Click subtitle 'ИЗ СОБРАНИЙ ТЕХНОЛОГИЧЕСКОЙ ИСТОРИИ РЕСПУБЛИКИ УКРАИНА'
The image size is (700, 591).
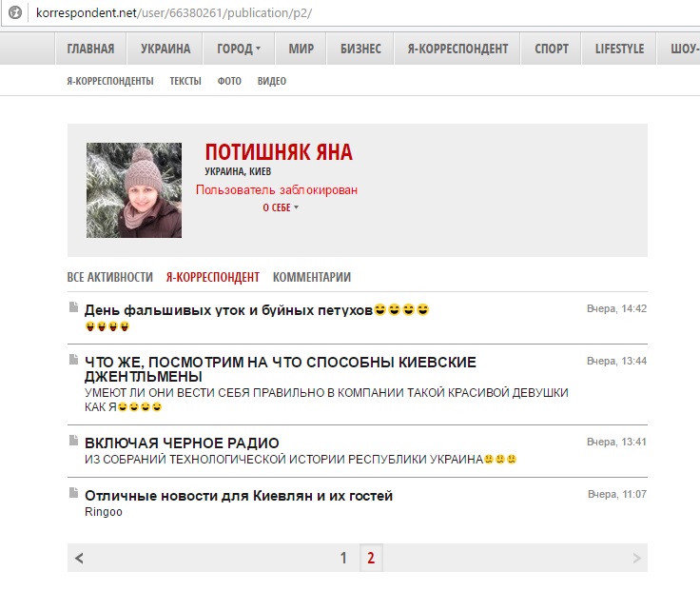(x=284, y=460)
